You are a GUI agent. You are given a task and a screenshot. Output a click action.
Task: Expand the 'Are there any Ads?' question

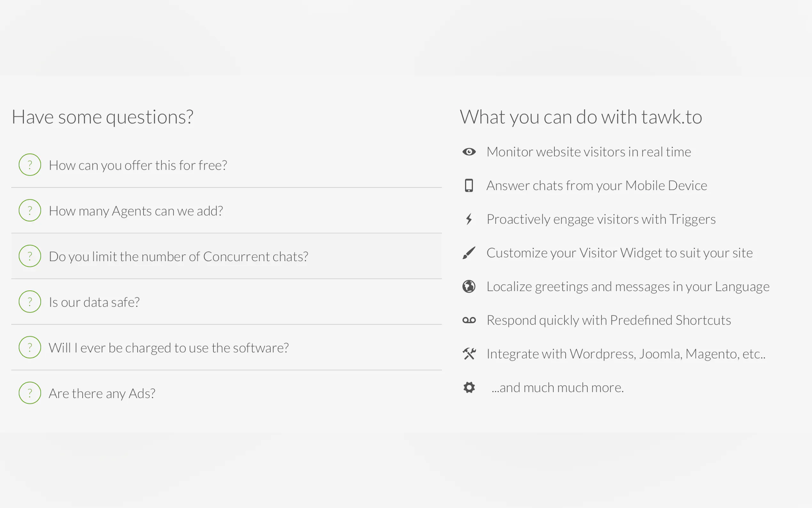tap(102, 393)
